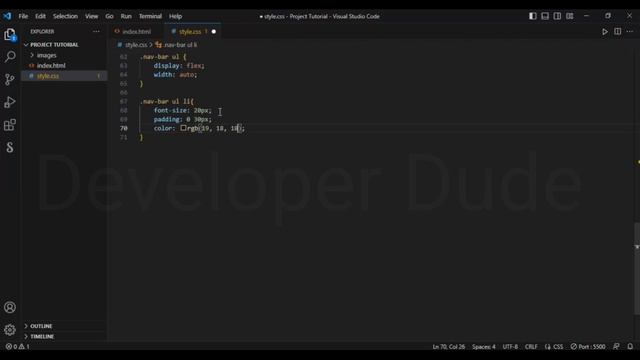The image size is (640, 360).
Task: Open index.html in the explorer tree
Action: point(51,65)
